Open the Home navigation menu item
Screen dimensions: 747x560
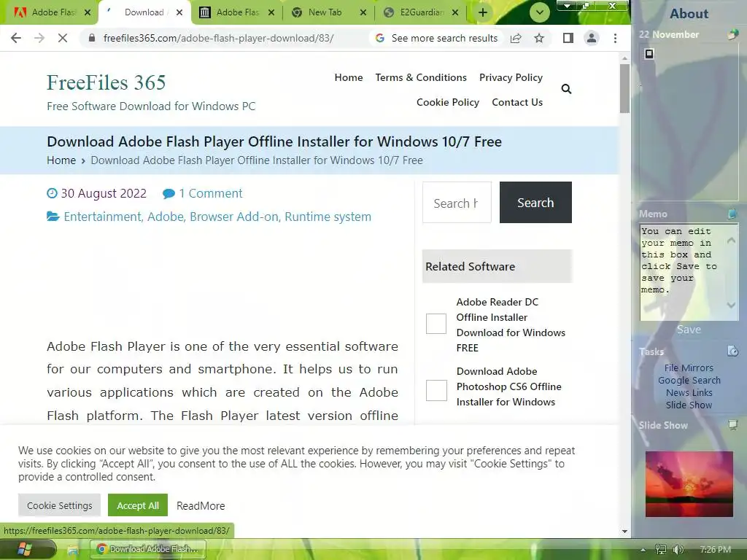[348, 77]
